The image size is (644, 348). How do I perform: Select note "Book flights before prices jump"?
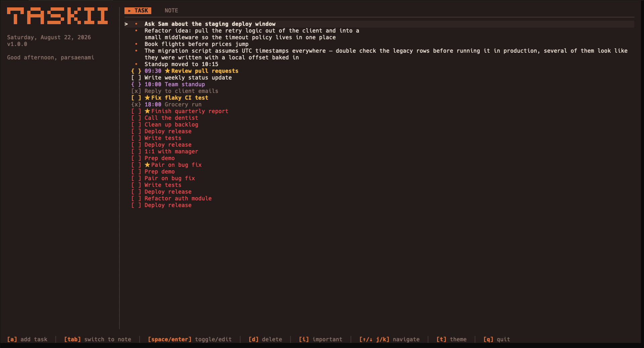pos(197,44)
